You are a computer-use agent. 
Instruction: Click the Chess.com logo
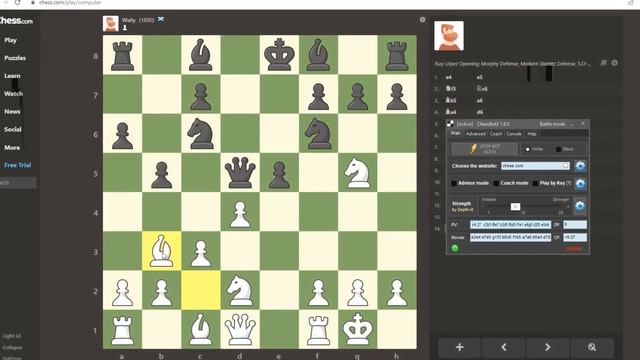coord(16,20)
